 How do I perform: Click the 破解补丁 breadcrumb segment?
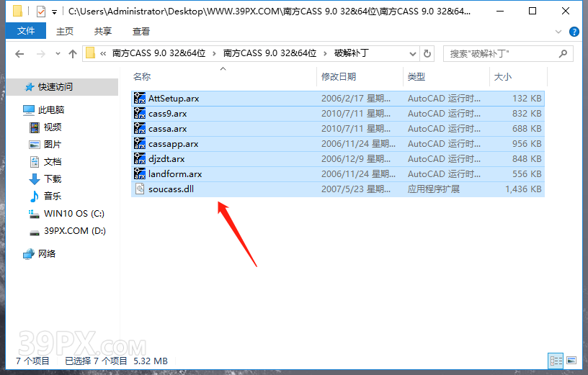352,53
